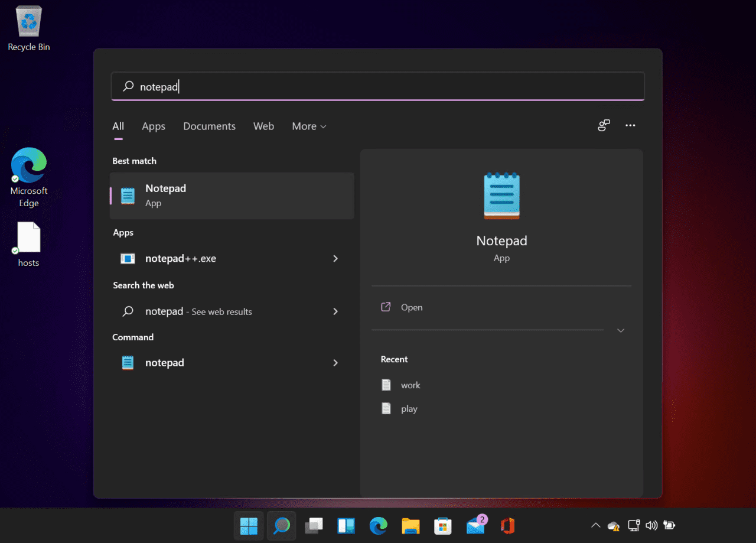Click the search text field containing notepad

point(378,86)
